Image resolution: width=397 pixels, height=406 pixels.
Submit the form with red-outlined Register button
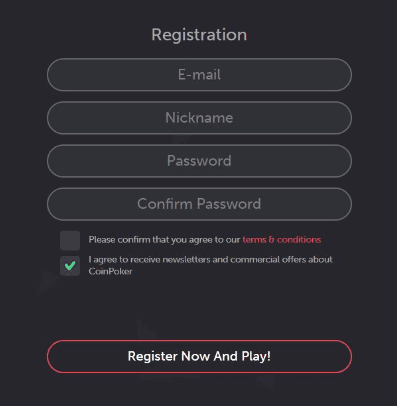(199, 356)
